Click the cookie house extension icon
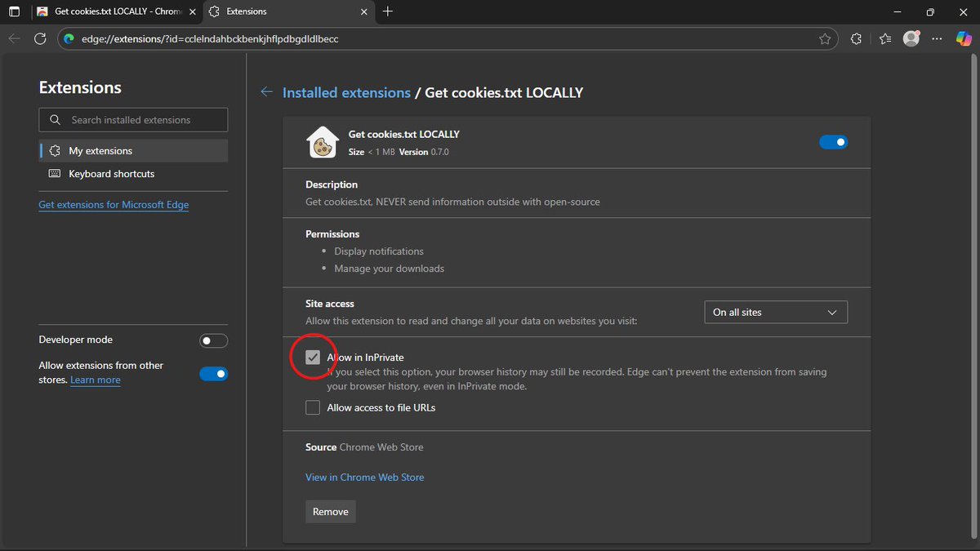 click(x=322, y=142)
